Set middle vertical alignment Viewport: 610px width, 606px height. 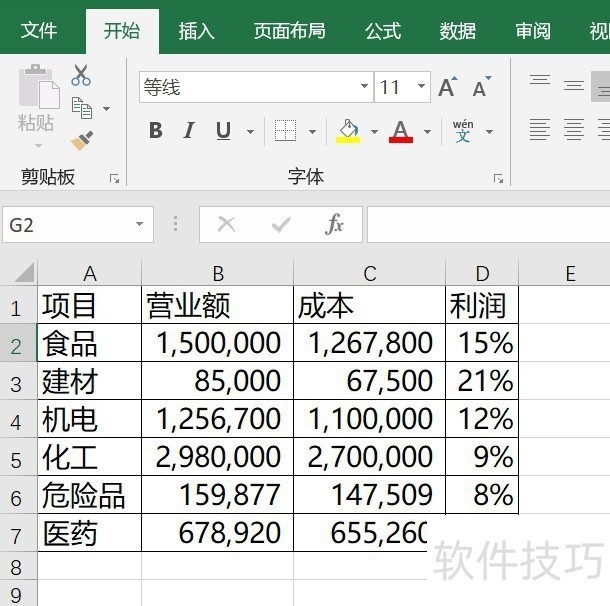[x=574, y=85]
